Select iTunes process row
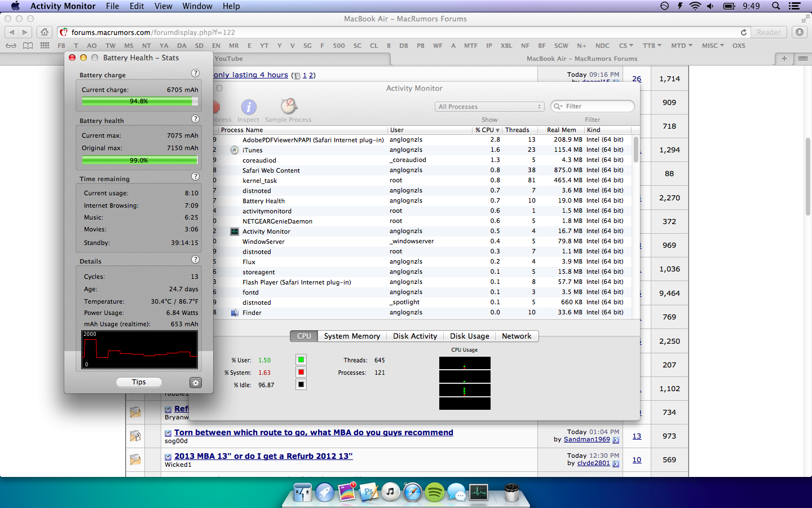Viewport: 812px width, 508px height. tap(422, 150)
